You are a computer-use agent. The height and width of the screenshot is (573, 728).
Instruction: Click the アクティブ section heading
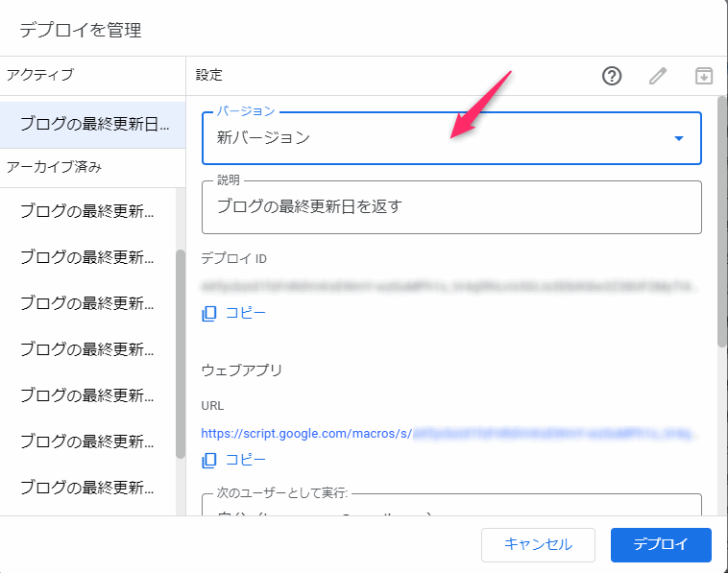[40, 75]
